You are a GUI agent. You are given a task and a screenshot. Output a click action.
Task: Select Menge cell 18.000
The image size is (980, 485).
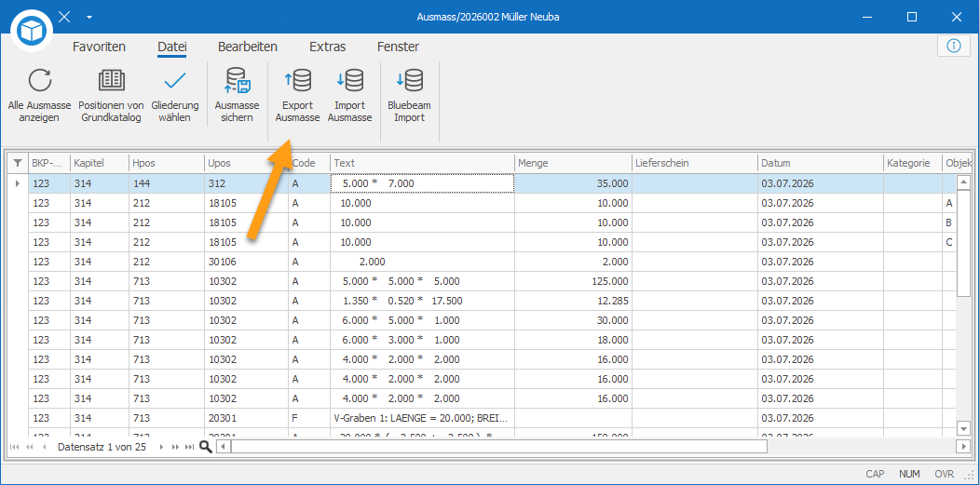pyautogui.click(x=573, y=340)
